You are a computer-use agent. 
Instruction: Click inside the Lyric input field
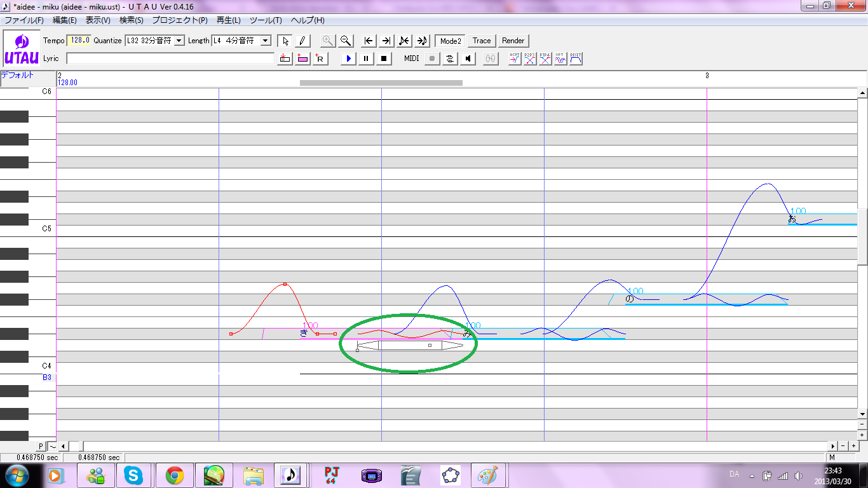point(168,58)
